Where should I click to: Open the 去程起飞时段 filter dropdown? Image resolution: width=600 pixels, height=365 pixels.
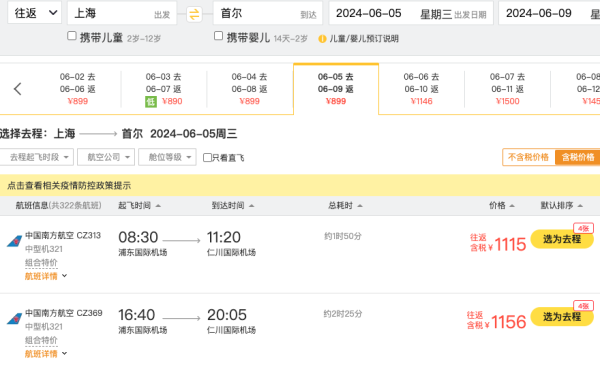pyautogui.click(x=37, y=157)
